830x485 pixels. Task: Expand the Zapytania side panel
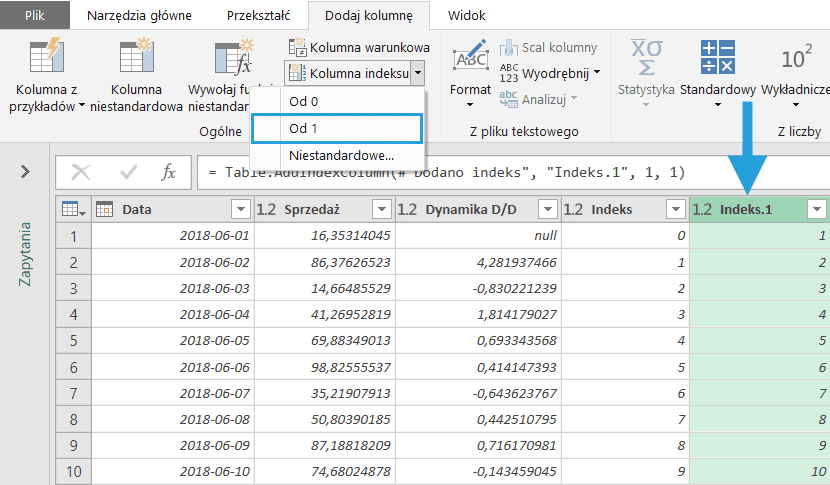click(24, 172)
